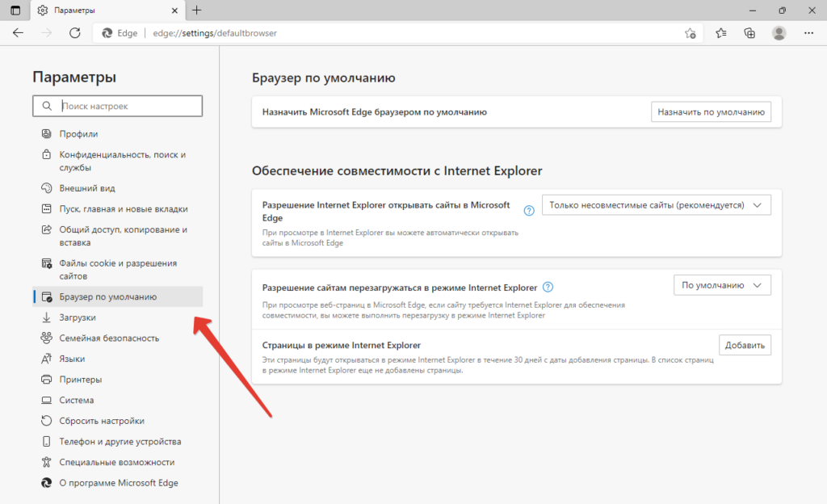
Task: Click the Файлы cookie icon
Action: click(x=46, y=263)
